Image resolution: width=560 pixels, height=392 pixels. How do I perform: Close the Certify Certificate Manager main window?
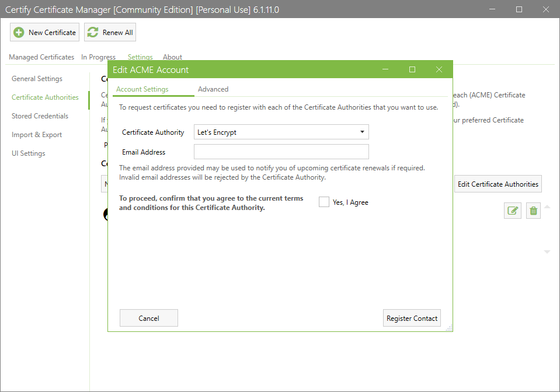pyautogui.click(x=546, y=9)
